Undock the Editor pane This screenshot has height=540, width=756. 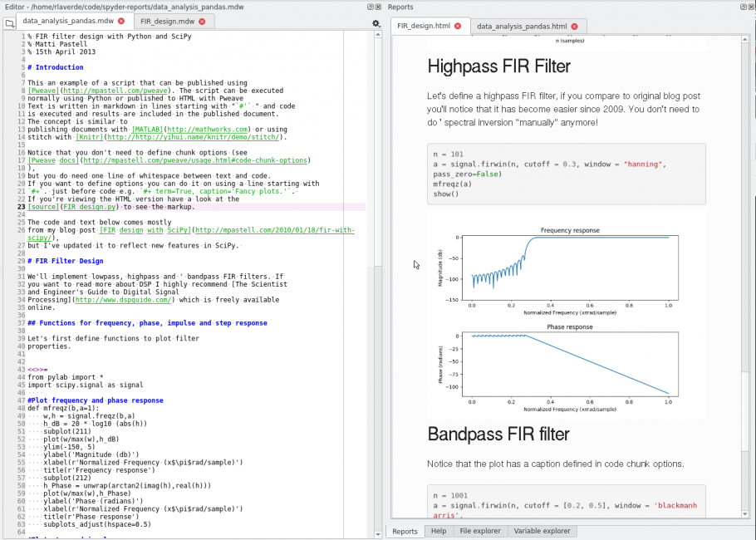tap(371, 7)
